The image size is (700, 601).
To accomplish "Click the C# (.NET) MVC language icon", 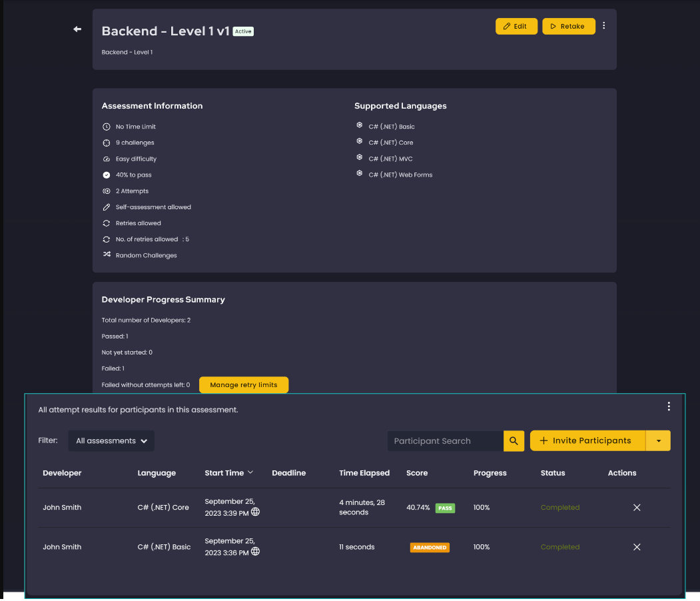I will (360, 157).
